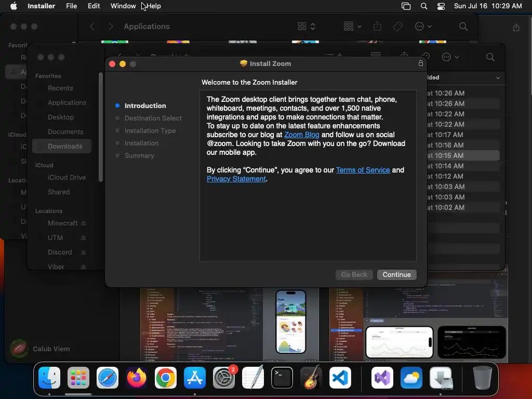Open Stage Manager icon in menu bar
The image size is (532, 399).
406,6
